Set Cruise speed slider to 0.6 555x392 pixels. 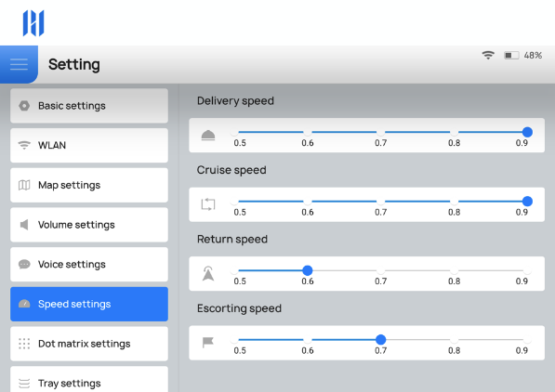point(307,202)
